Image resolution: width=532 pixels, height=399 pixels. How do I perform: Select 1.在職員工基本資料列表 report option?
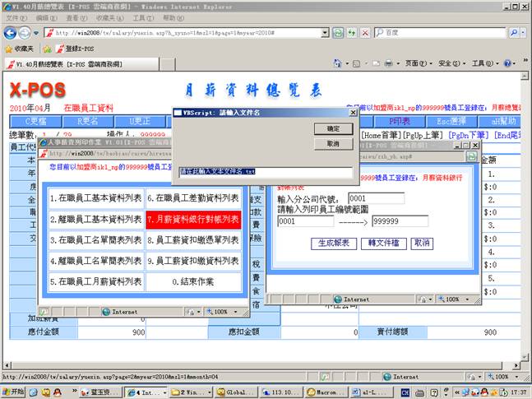95,197
